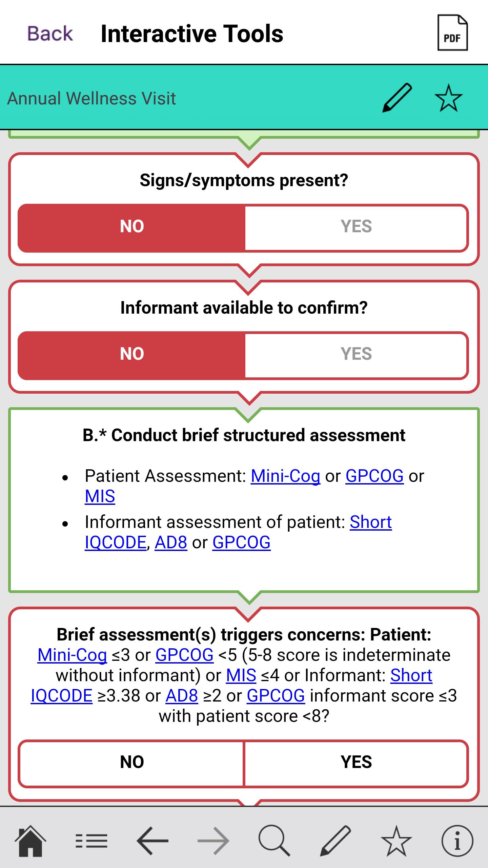The height and width of the screenshot is (868, 488).
Task: Open the table of contents list icon
Action: (91, 841)
